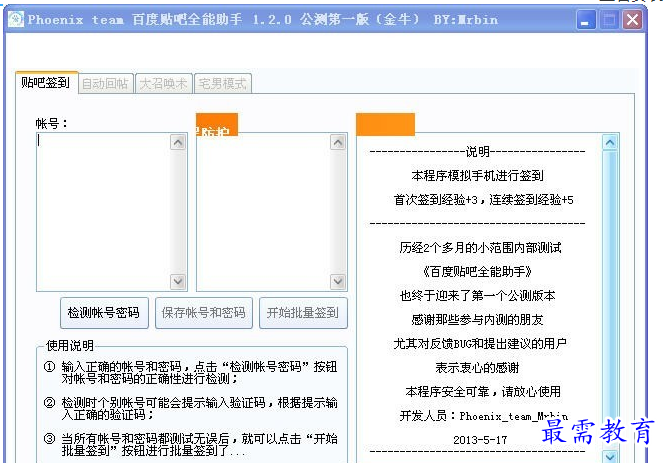Minimize the Phoenix team window
Viewport: 663px width, 463px height.
(586, 20)
